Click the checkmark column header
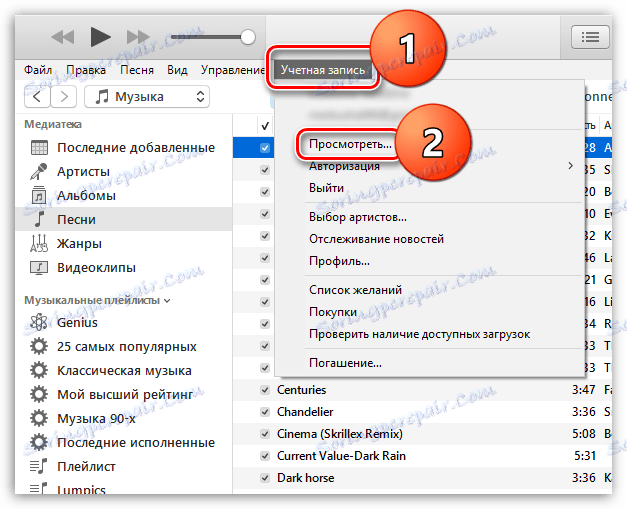The height and width of the screenshot is (509, 627). (x=265, y=126)
